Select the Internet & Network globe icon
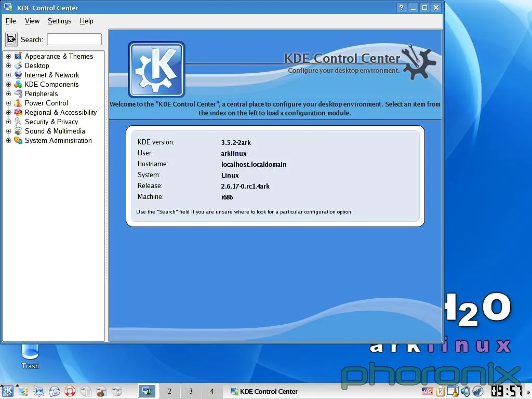 (x=18, y=75)
